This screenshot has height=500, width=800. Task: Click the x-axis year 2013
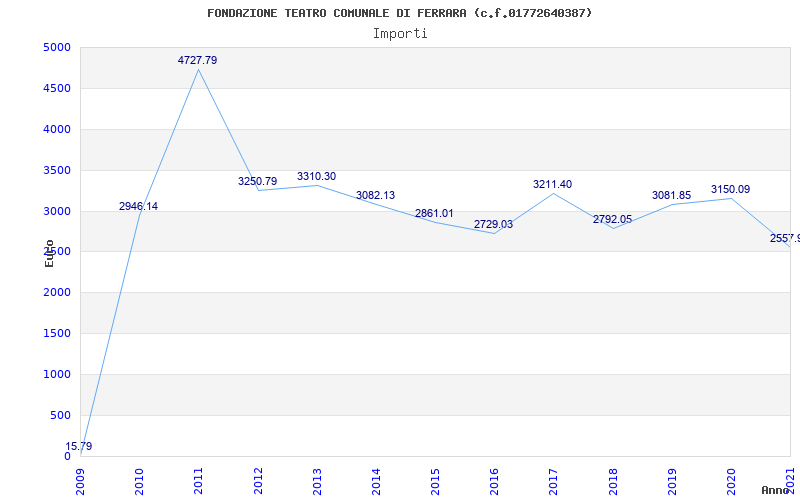[x=317, y=481]
